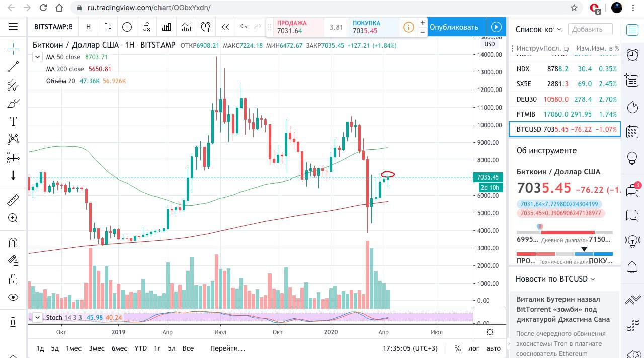Redo the last chart action
The height and width of the screenshot is (358, 644).
coord(258,27)
